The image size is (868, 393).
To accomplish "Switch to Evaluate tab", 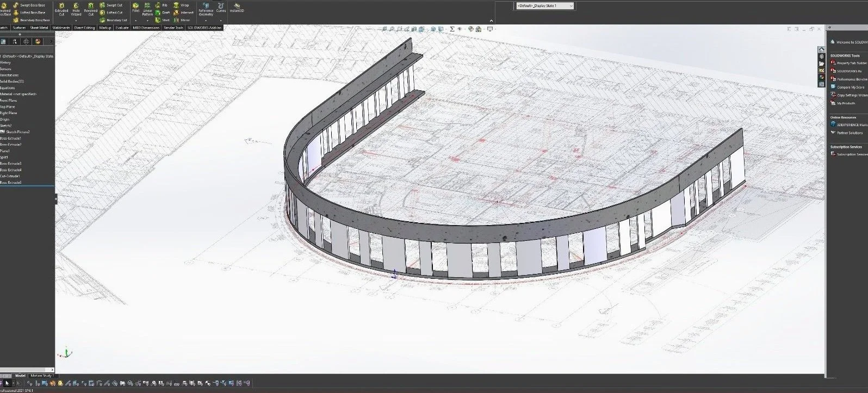I will tap(122, 28).
